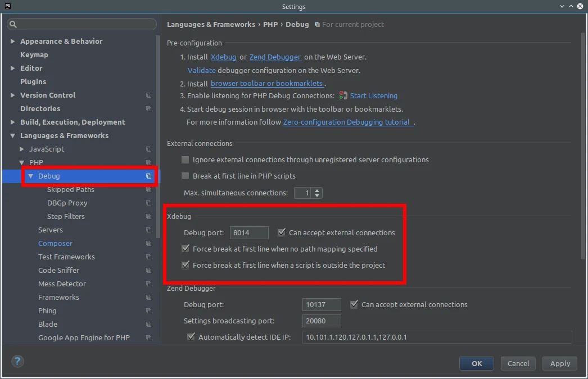Toggle Ignore external connections checkbox
The width and height of the screenshot is (588, 379).
[186, 160]
